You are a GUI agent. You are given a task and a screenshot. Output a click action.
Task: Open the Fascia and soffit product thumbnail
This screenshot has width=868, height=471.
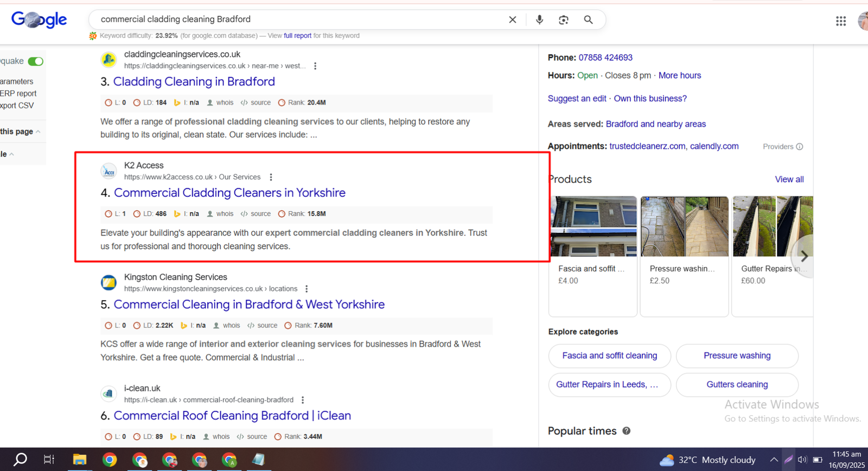pos(593,226)
